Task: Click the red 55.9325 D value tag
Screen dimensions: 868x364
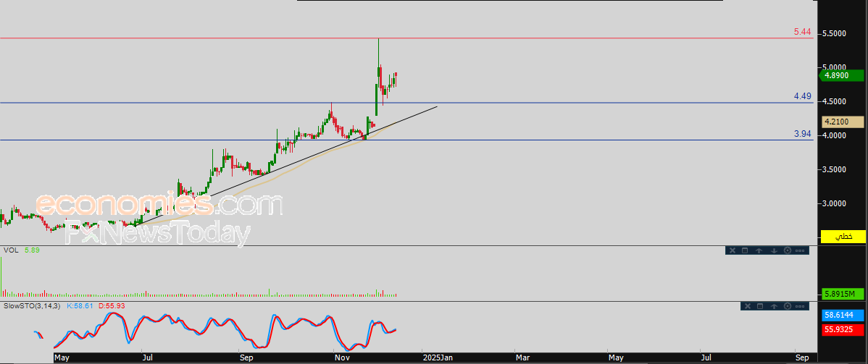Action: pos(841,330)
